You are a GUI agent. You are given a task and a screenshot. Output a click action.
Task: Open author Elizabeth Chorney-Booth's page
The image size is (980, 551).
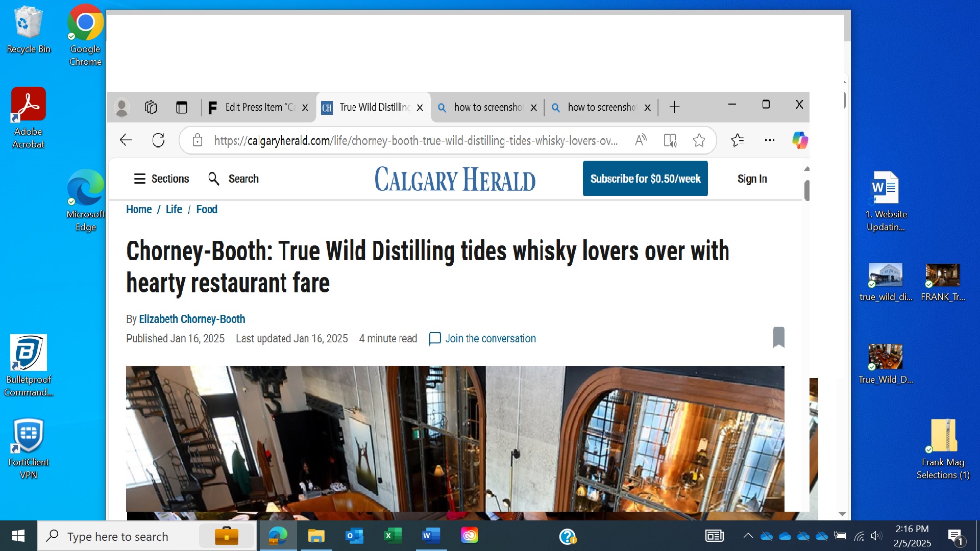click(192, 319)
